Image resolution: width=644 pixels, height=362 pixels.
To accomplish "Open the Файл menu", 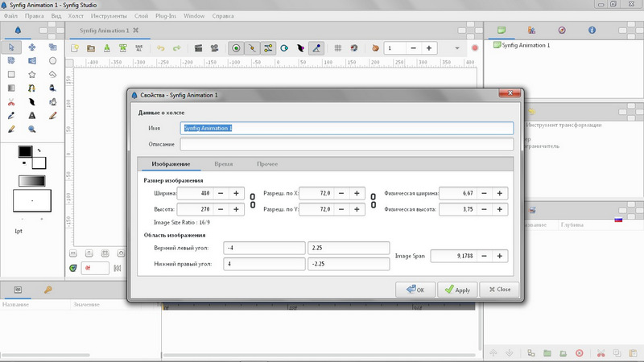I will tap(10, 16).
